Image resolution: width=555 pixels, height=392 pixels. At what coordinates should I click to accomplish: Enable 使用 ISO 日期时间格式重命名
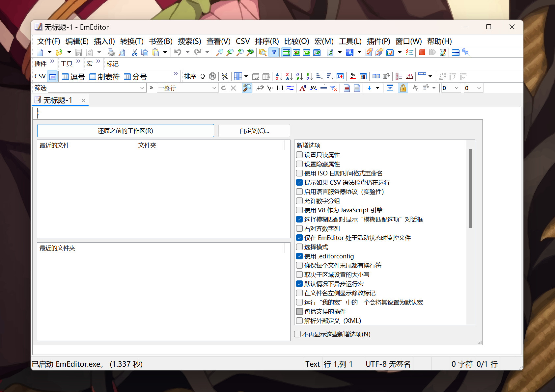tap(299, 173)
